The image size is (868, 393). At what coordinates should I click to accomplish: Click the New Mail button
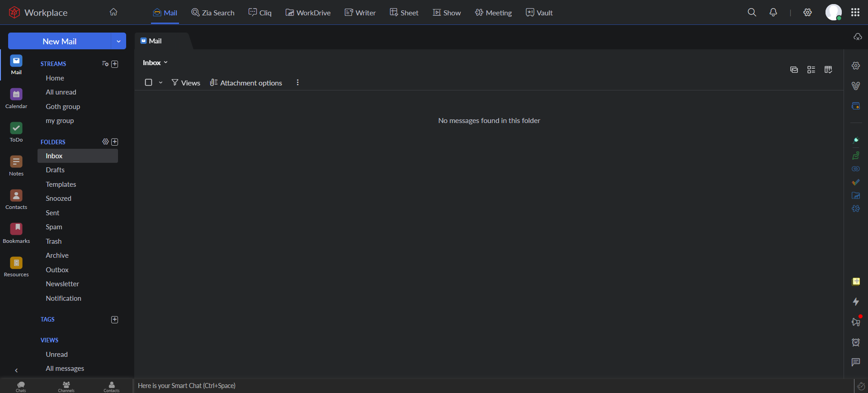(59, 41)
